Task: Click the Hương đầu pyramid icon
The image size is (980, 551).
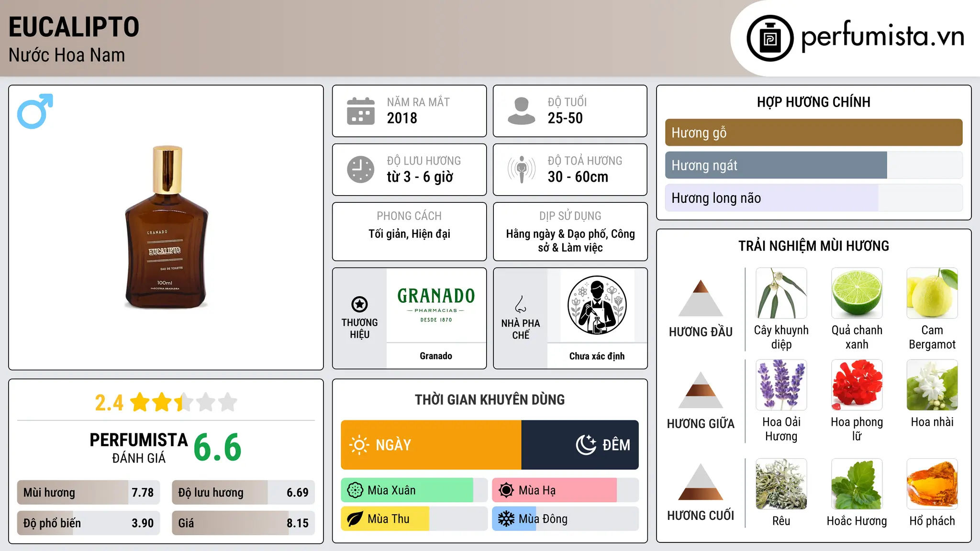Action: 701,298
